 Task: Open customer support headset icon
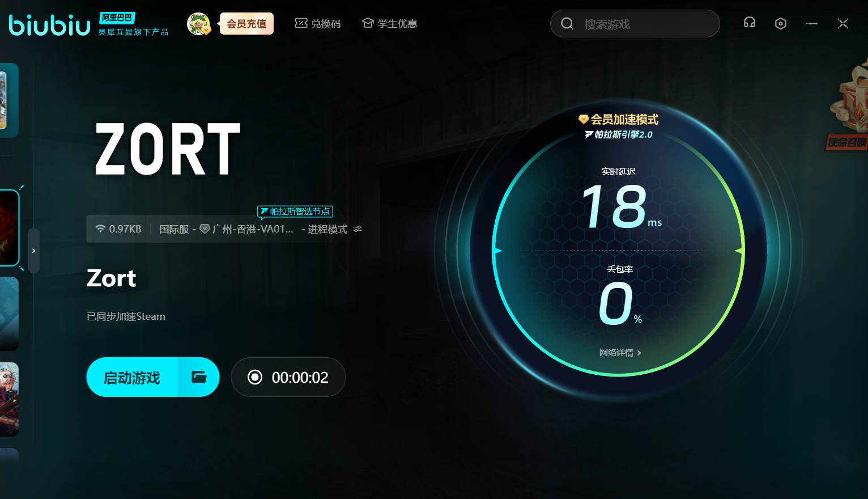pos(750,23)
